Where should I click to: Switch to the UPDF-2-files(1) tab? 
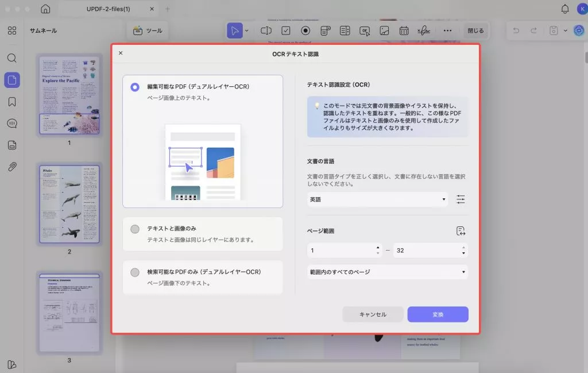(x=108, y=9)
